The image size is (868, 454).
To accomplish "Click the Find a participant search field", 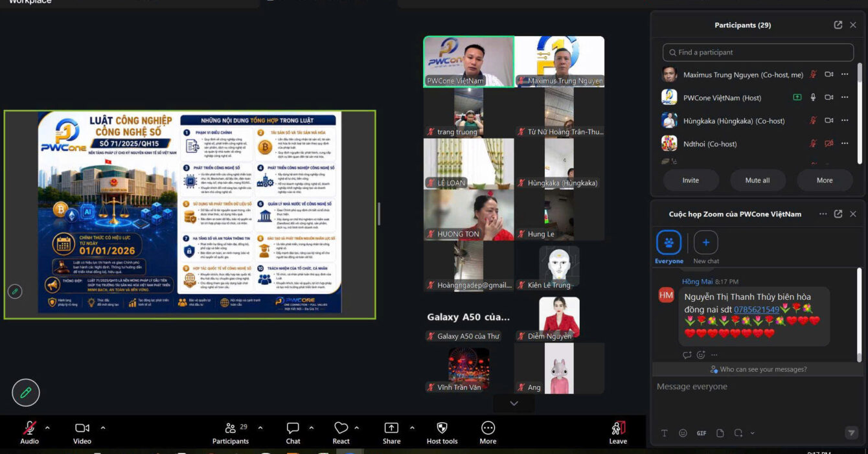I will pos(758,52).
